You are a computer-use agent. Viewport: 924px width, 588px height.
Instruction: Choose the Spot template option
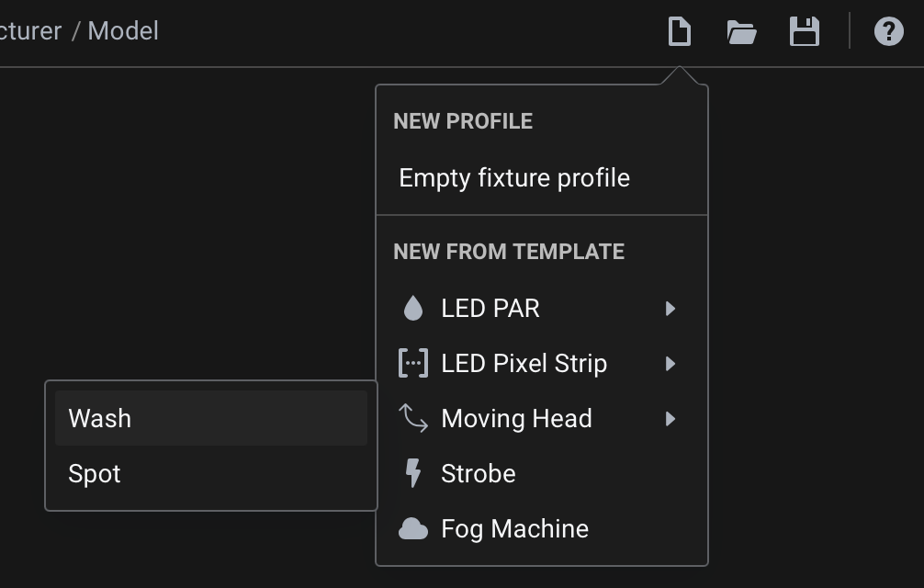tap(211, 473)
